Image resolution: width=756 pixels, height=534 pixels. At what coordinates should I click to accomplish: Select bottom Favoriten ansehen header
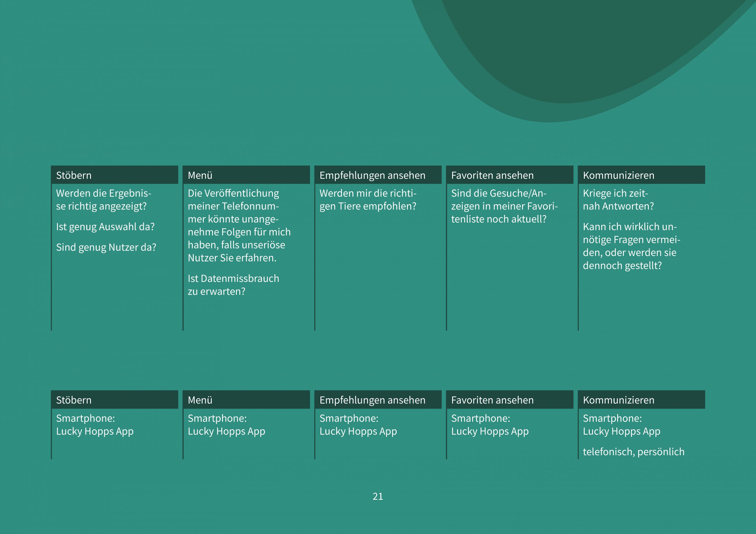509,400
